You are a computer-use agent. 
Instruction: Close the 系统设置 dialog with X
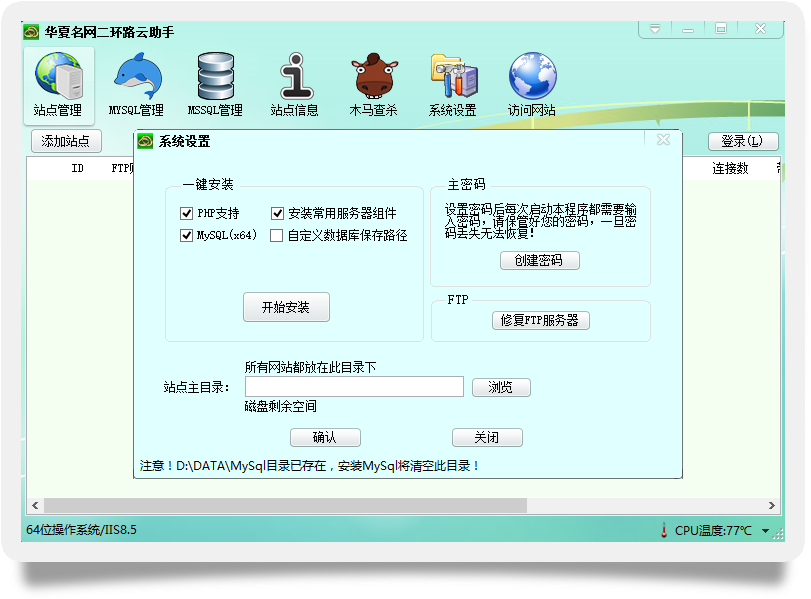coord(663,140)
